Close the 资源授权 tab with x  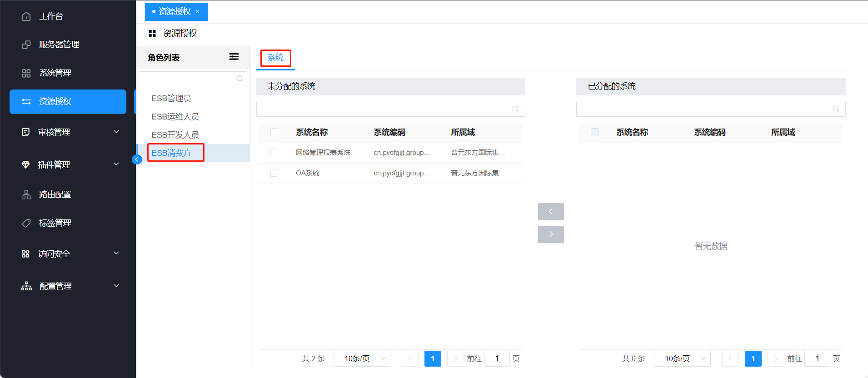[198, 12]
